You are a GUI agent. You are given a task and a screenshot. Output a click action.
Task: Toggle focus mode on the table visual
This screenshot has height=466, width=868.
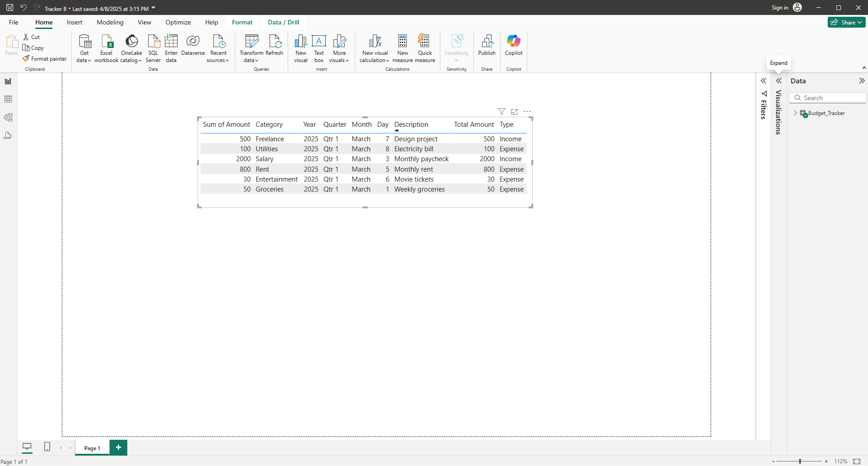pyautogui.click(x=514, y=111)
